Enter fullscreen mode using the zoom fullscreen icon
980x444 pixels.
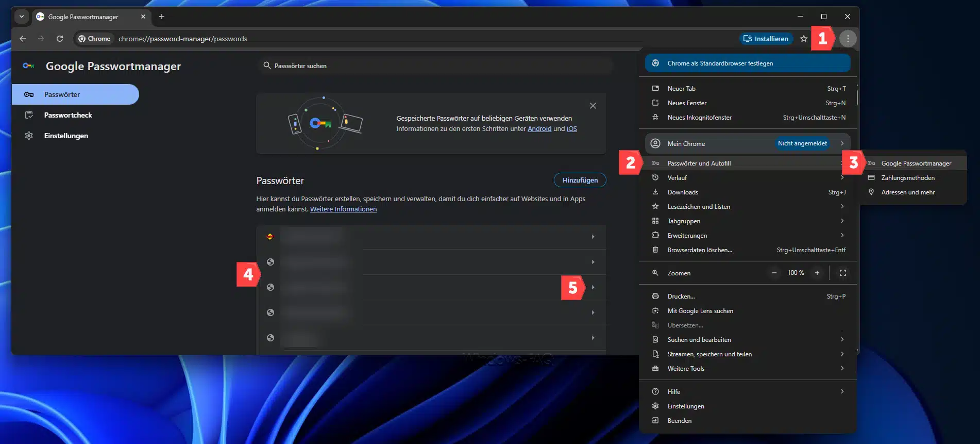coord(842,273)
